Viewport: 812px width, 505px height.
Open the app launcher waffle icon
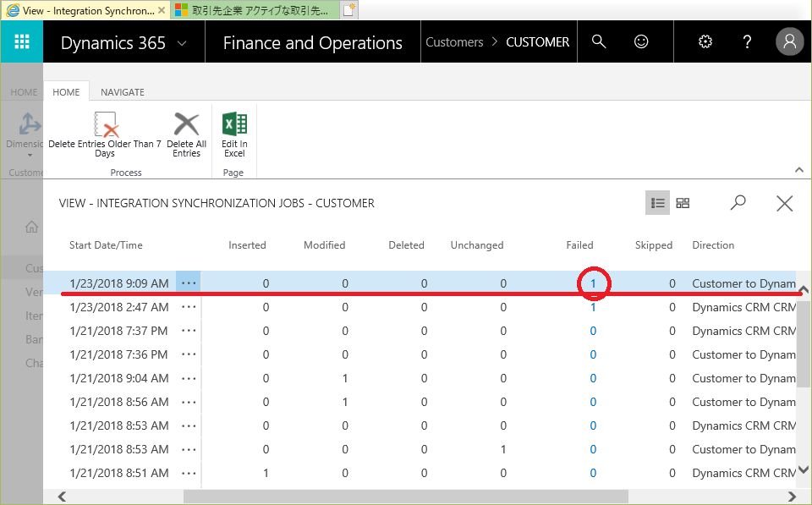[22, 41]
